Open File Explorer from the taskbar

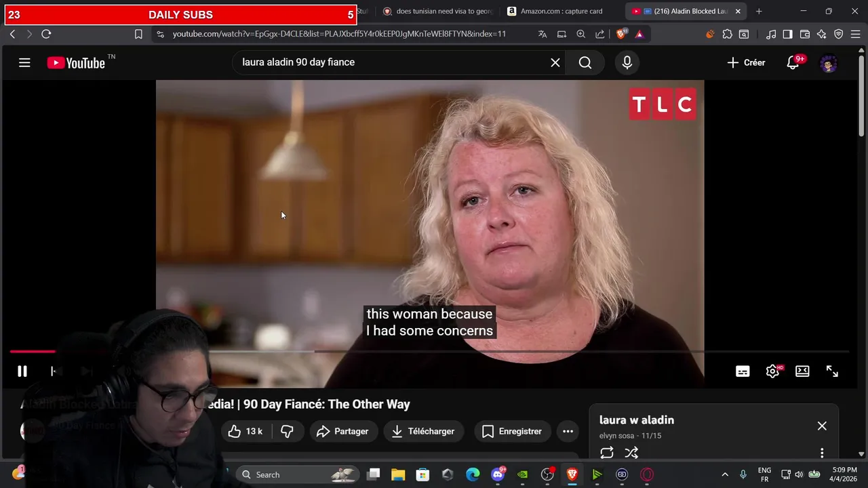tap(398, 474)
